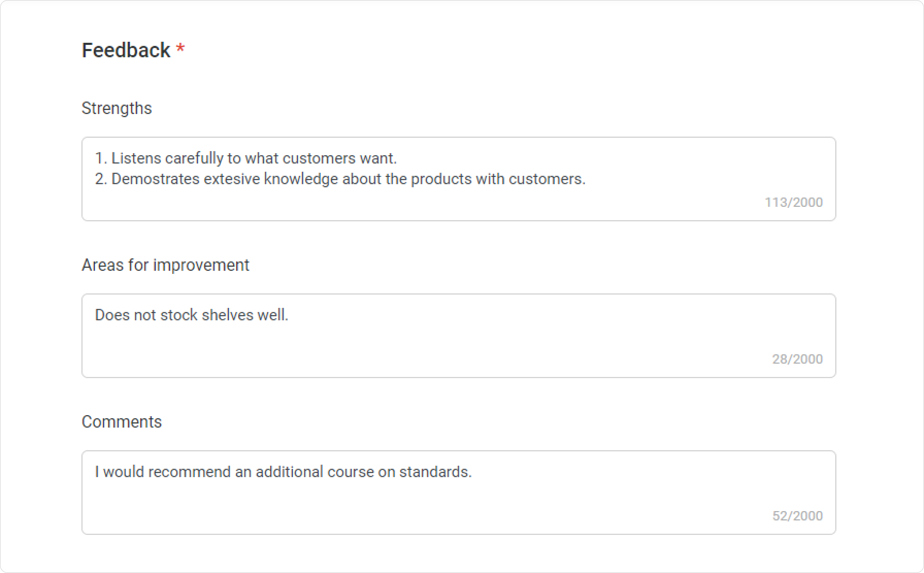The width and height of the screenshot is (924, 573).
Task: Click the Comments field label
Action: [122, 422]
